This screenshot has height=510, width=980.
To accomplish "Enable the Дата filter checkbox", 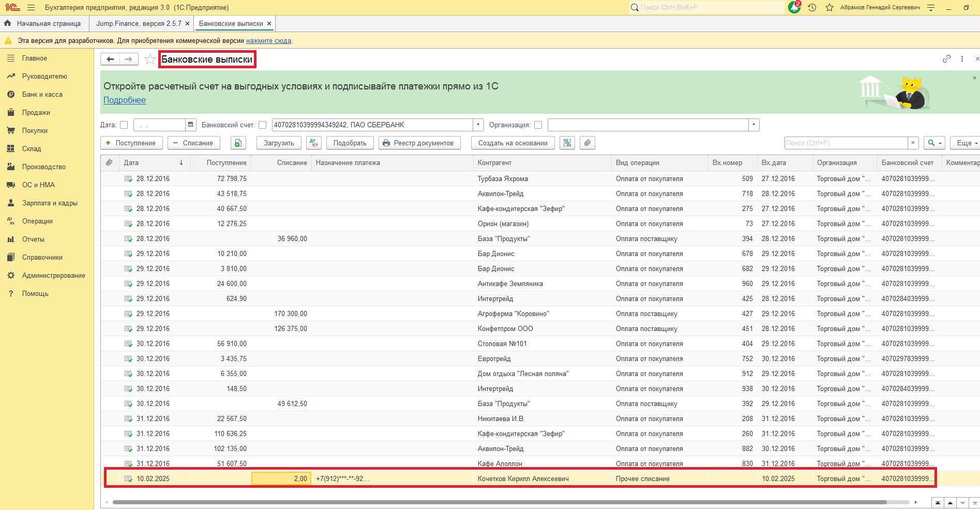I will [x=124, y=125].
